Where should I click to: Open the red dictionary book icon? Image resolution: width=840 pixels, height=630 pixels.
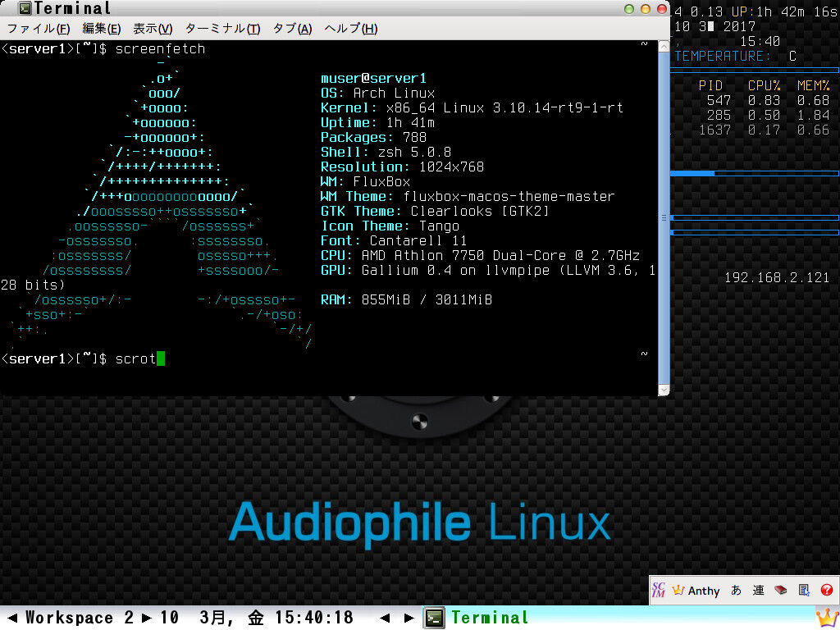pos(781,591)
